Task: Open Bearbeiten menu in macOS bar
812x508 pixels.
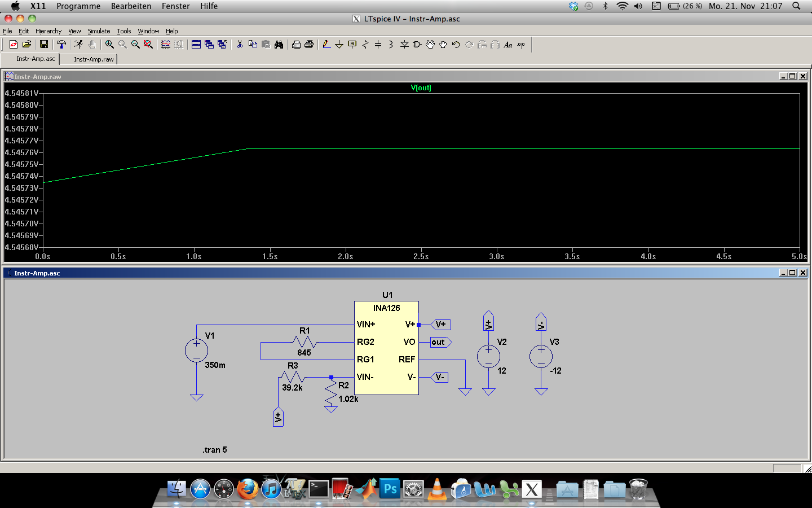Action: (131, 6)
